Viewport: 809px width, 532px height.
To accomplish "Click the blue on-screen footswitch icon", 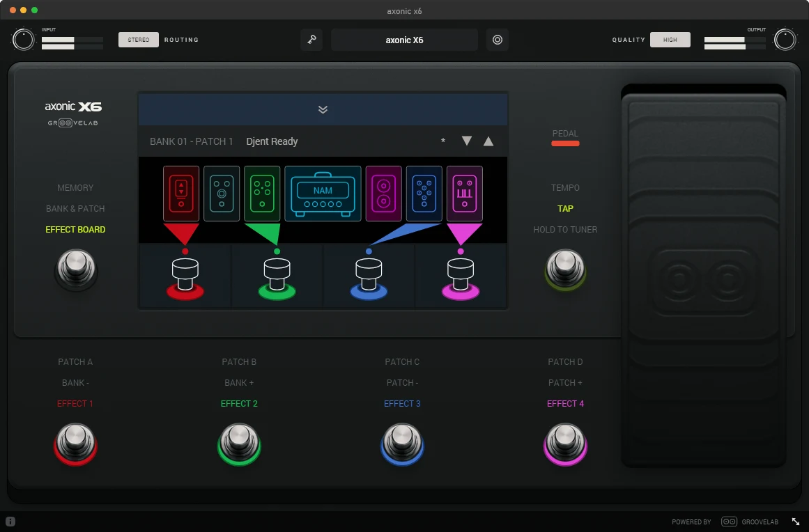I will click(x=369, y=279).
